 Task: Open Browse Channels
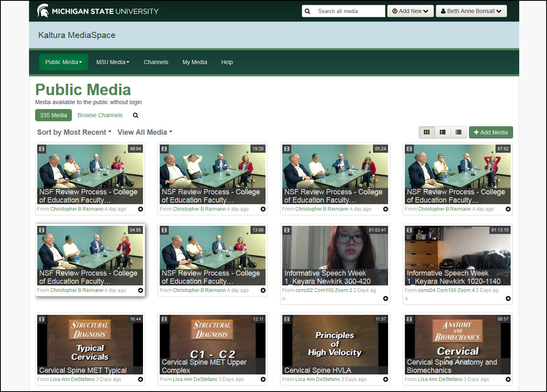[100, 115]
